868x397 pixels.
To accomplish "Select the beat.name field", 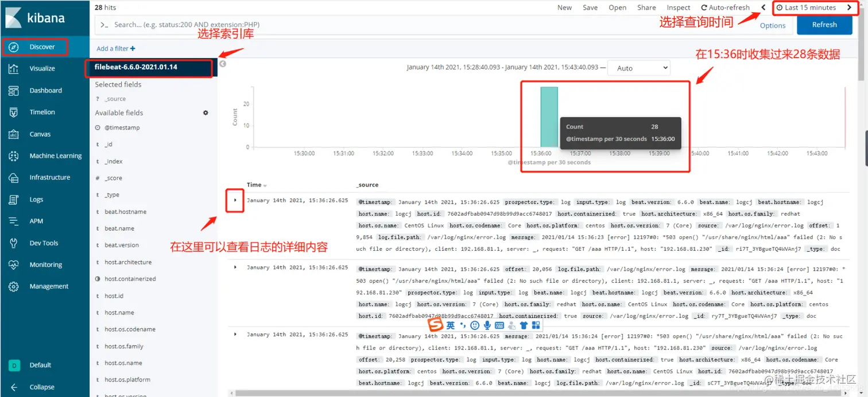I will tap(119, 228).
